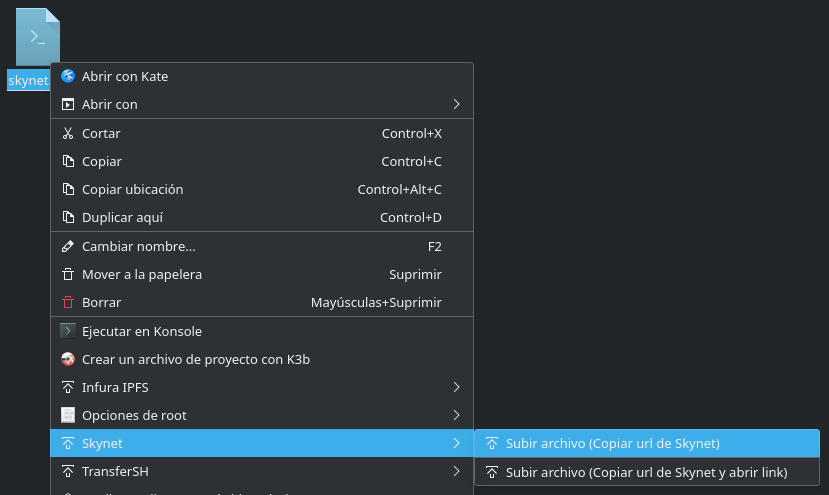
Task: Select Subir archivo Skynet y abrir link
Action: [647, 472]
